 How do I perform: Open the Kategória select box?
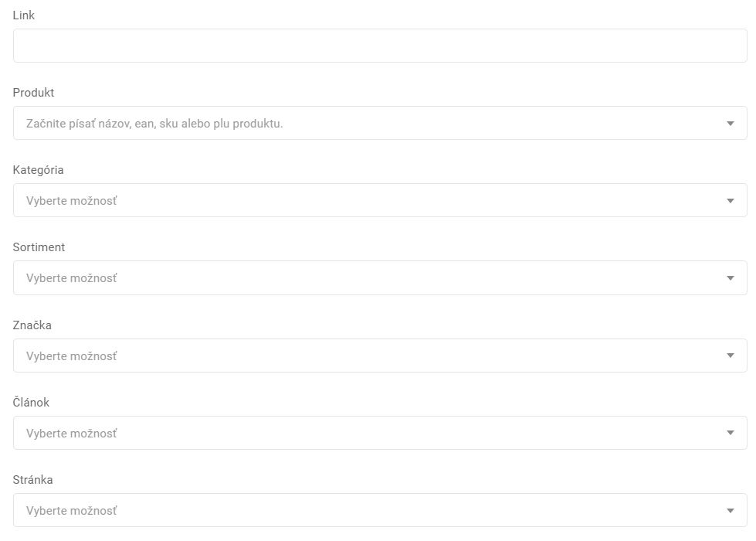point(380,200)
